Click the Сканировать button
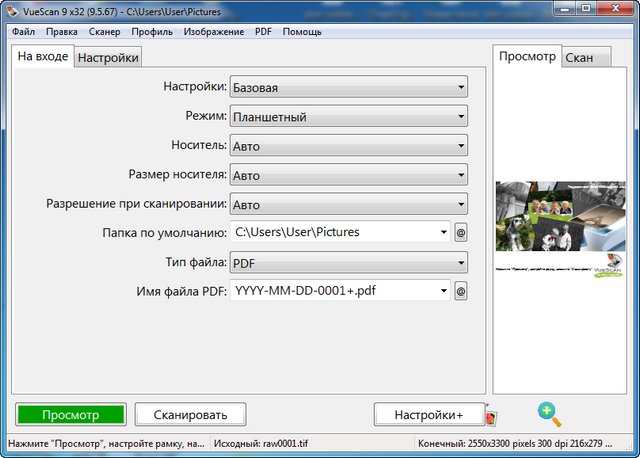 189,414
